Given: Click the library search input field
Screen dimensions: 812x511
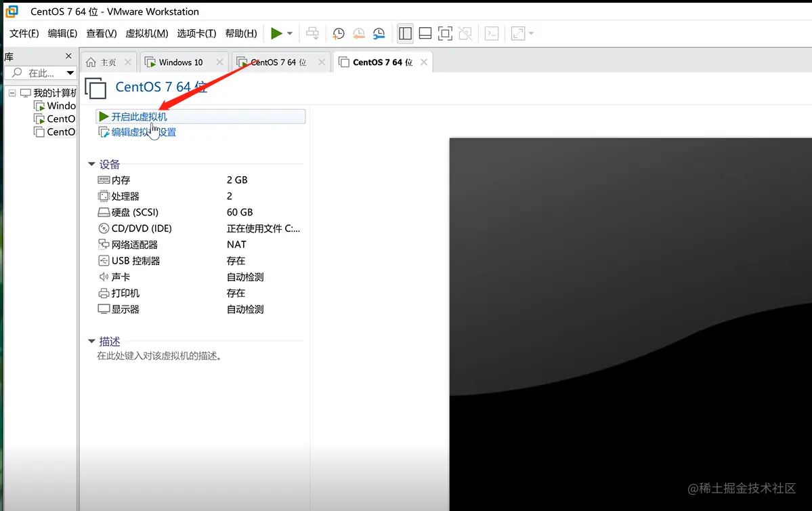Looking at the screenshot, I should point(35,73).
